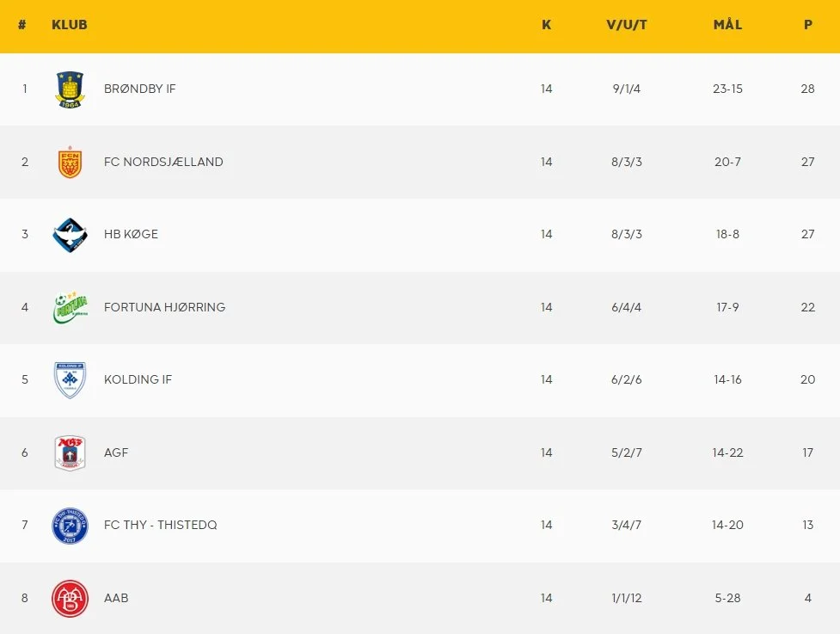This screenshot has width=840, height=634.
Task: Click the Fortuna Hjørring green logo
Action: (x=71, y=308)
